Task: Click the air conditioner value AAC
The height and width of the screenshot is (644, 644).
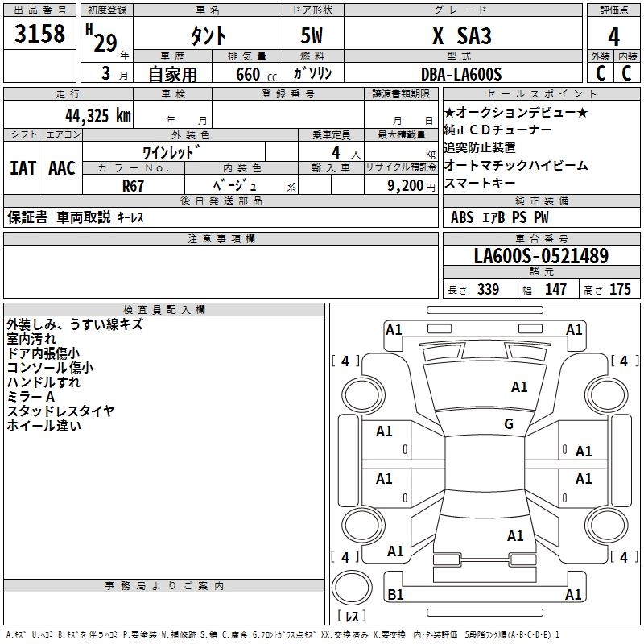Action: (x=62, y=168)
